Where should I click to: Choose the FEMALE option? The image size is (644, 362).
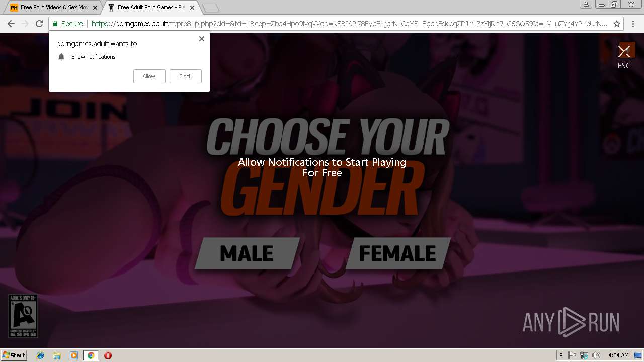pos(397,253)
